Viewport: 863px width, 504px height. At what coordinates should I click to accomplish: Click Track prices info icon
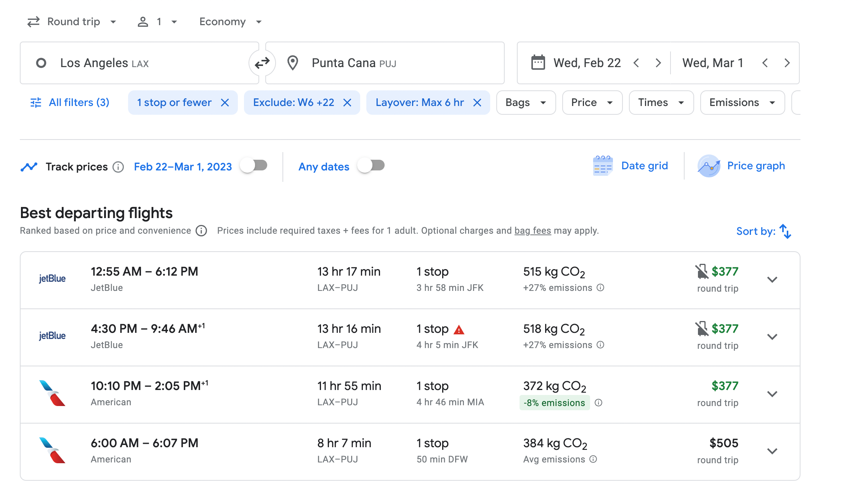(118, 167)
